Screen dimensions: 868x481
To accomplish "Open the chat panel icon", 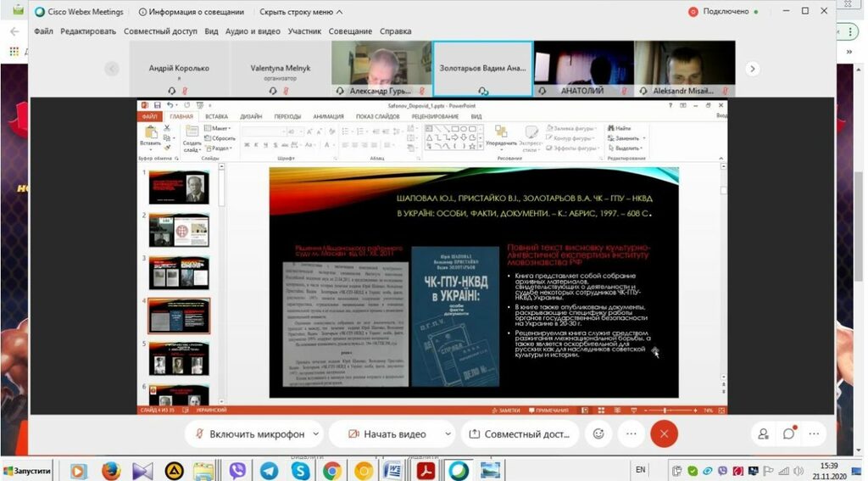I will tap(788, 433).
